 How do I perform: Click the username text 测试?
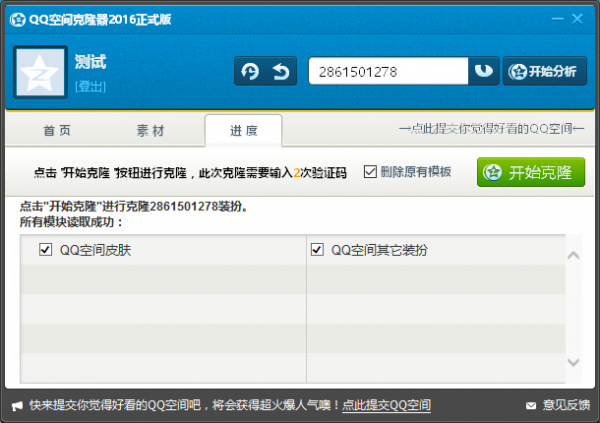90,62
